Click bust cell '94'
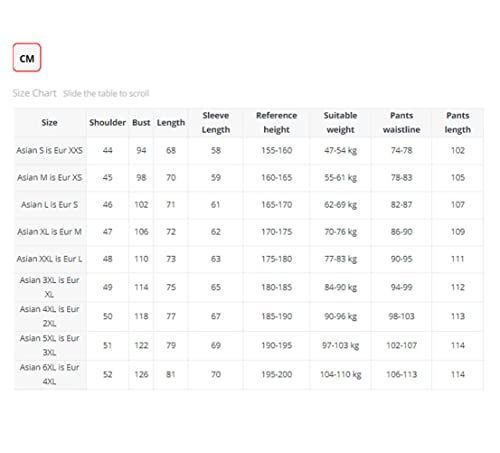The width and height of the screenshot is (500, 453). pos(141,150)
